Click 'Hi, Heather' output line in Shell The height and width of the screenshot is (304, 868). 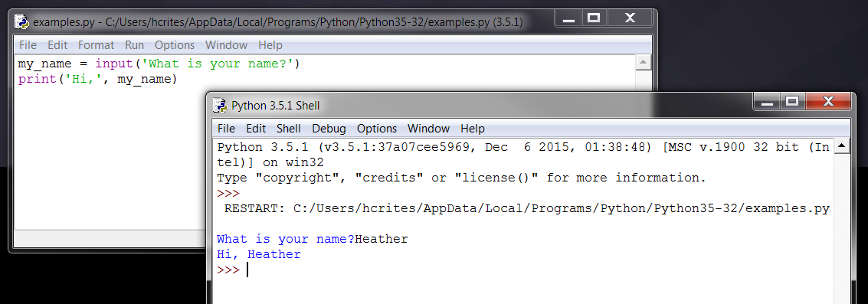pyautogui.click(x=259, y=255)
